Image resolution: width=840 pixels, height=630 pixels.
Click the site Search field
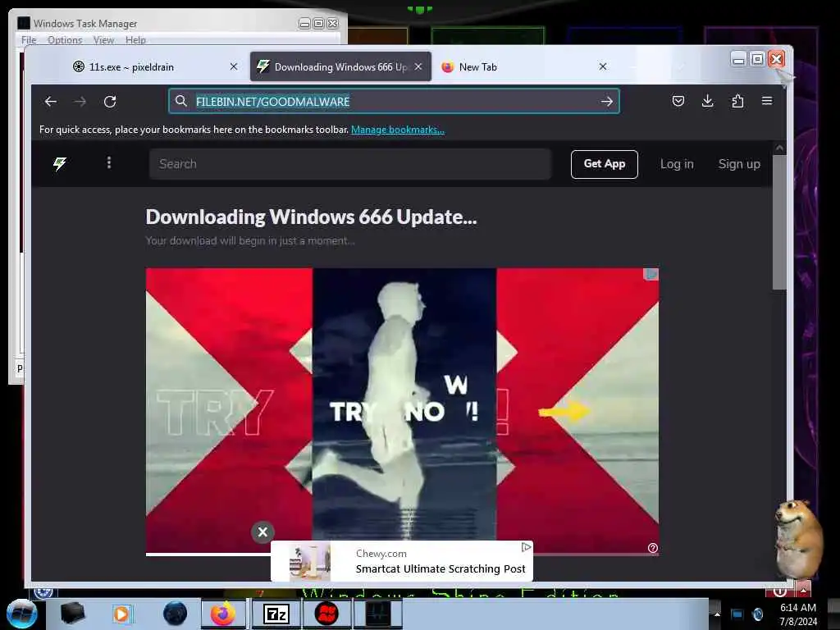coord(349,164)
